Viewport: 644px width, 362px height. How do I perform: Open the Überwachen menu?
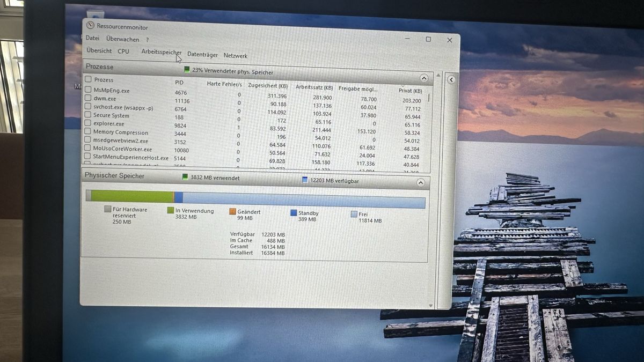tap(122, 39)
